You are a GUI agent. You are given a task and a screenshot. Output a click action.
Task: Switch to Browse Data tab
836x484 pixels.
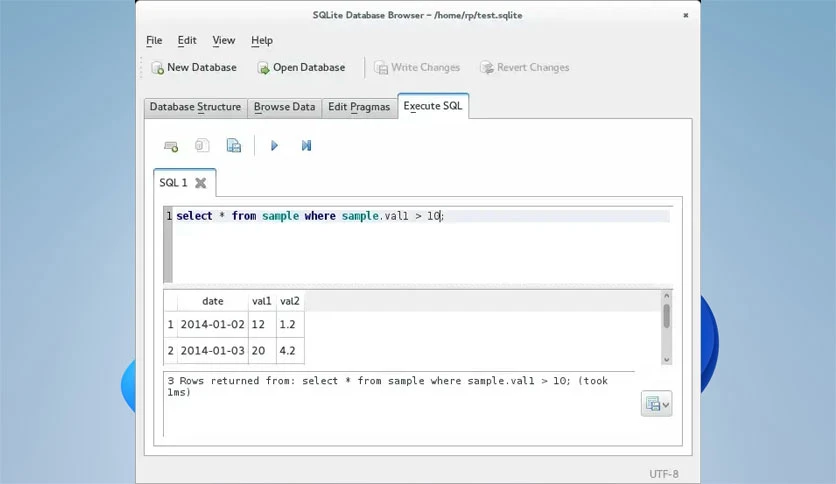click(x=284, y=107)
